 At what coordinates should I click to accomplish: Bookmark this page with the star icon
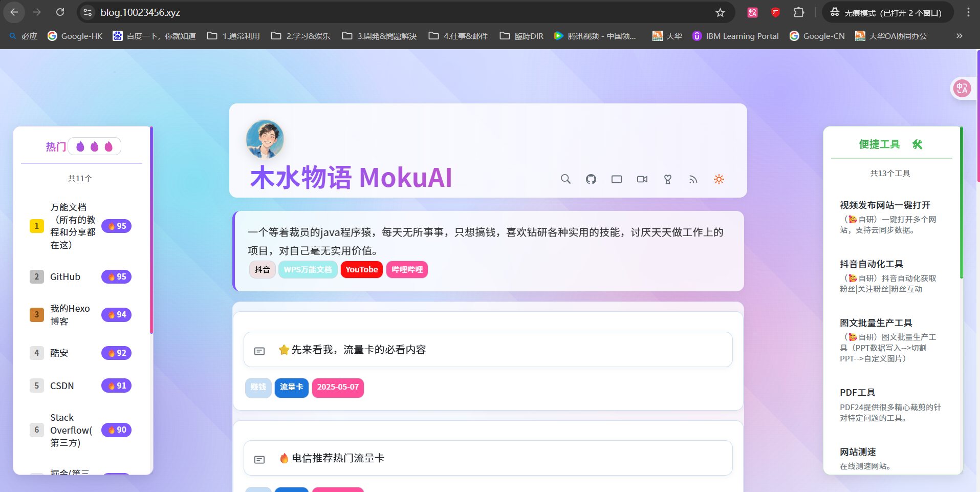tap(720, 13)
